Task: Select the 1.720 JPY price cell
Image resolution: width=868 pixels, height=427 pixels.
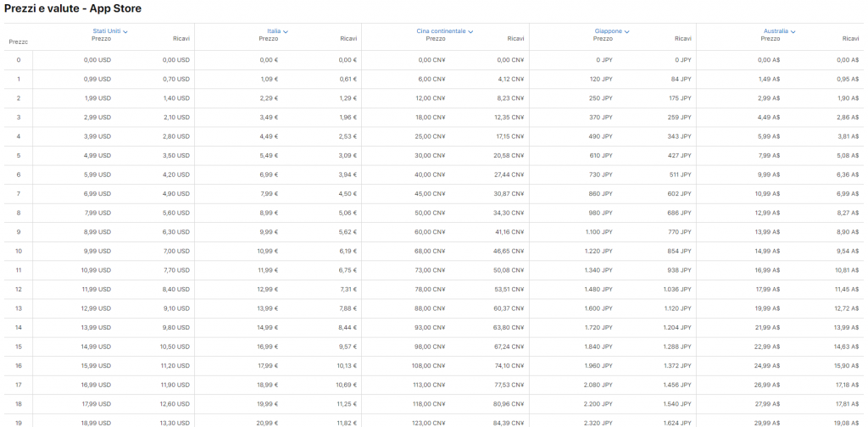Action: tap(599, 327)
